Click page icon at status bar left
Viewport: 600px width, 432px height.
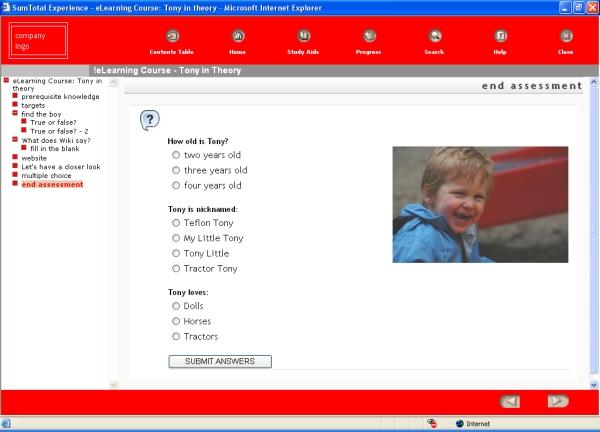[x=6, y=424]
